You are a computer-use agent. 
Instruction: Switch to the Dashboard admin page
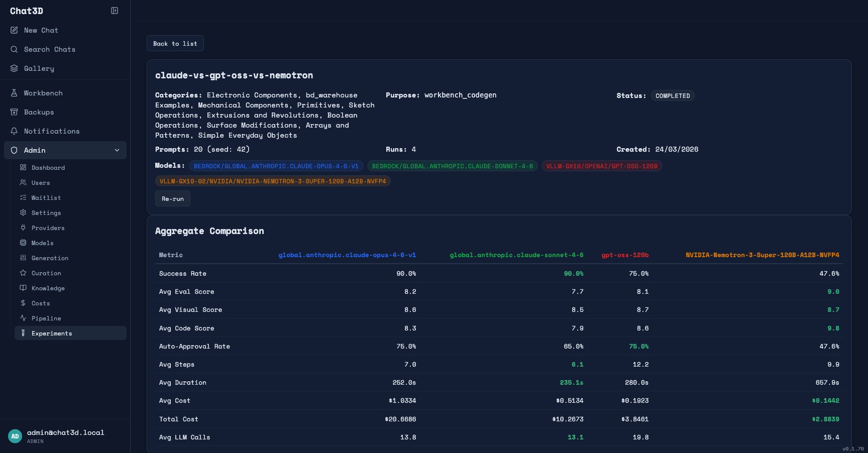48,167
